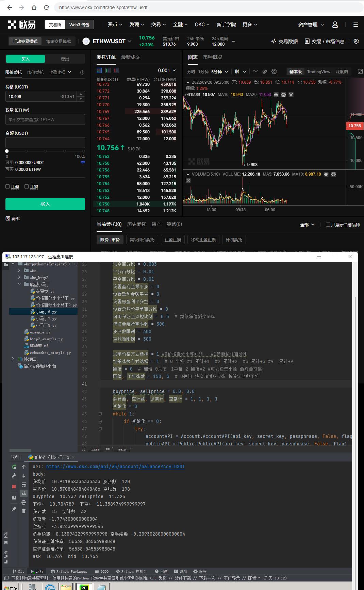Select TradingView chart tab
Viewport: 364px width, 590px height.
coord(318,71)
